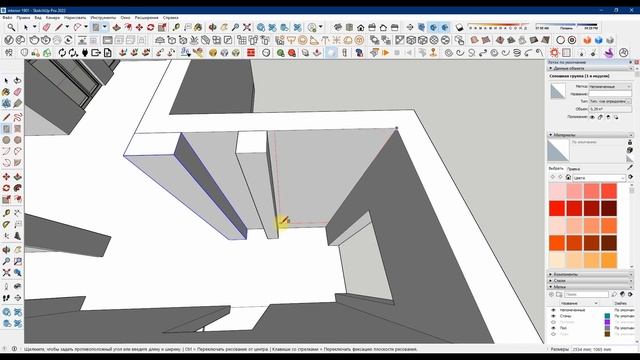
Task: Choose the Line pencil tool in top toolbar
Action: (x=59, y=27)
